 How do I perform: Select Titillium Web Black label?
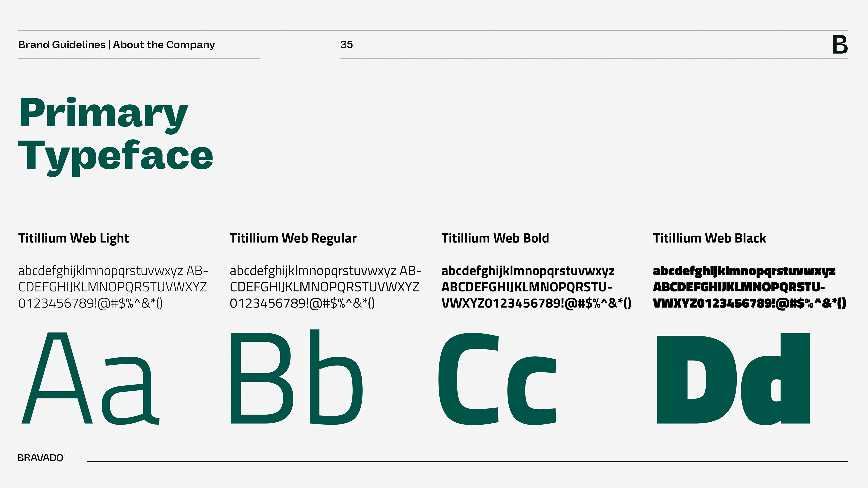coord(709,238)
